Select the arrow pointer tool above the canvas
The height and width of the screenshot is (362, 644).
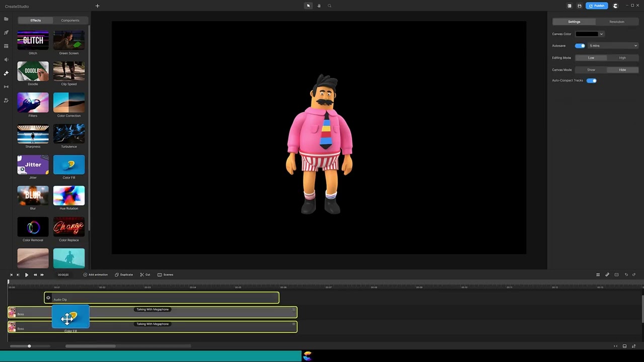click(308, 6)
